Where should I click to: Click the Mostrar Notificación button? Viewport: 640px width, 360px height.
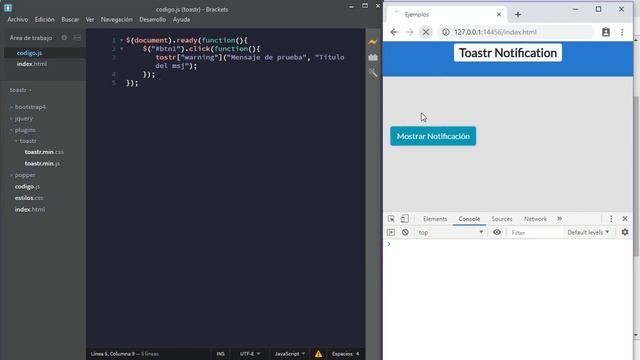(433, 136)
